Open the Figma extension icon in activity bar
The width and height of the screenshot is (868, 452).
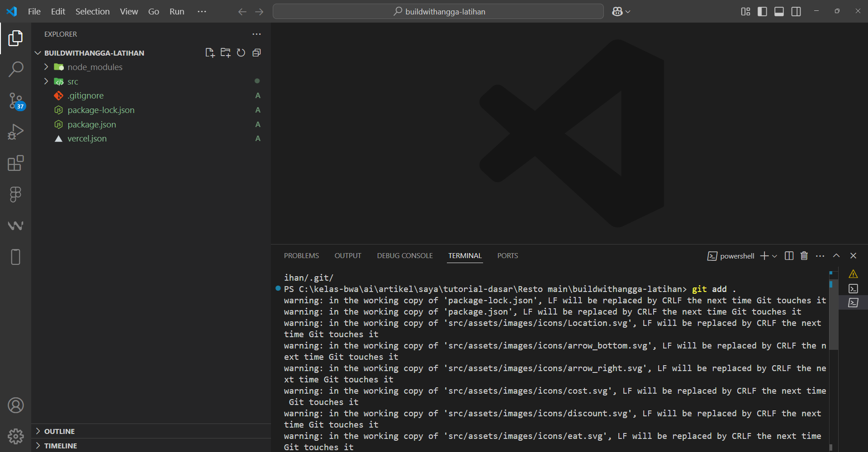(16, 194)
